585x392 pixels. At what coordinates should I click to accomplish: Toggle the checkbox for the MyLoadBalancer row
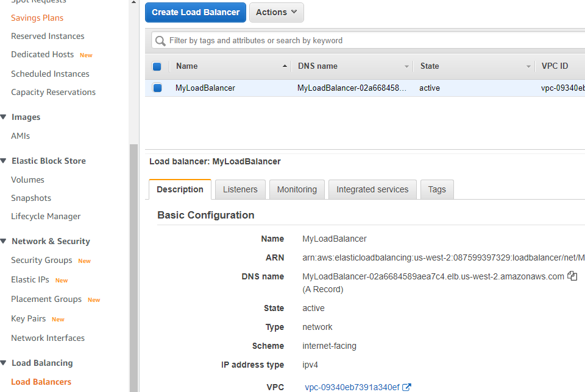pyautogui.click(x=157, y=88)
